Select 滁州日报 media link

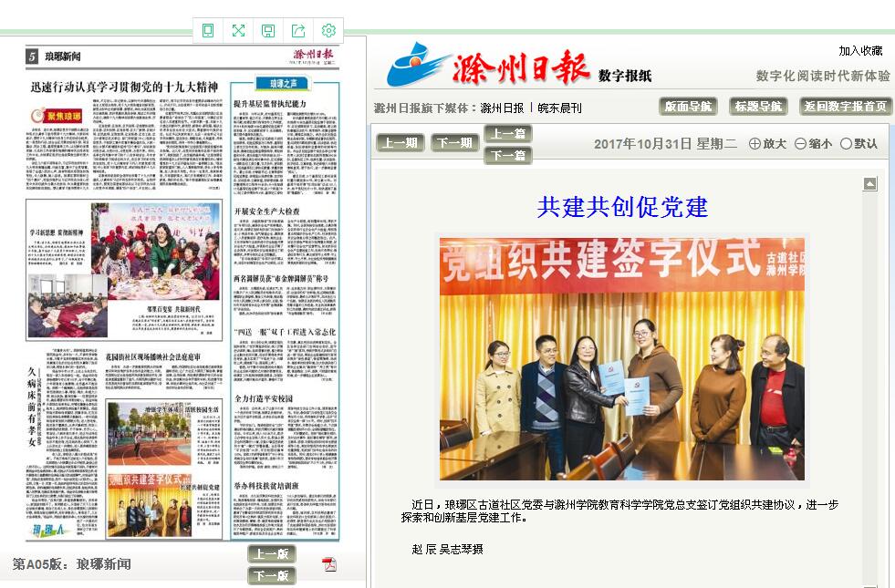coord(502,108)
